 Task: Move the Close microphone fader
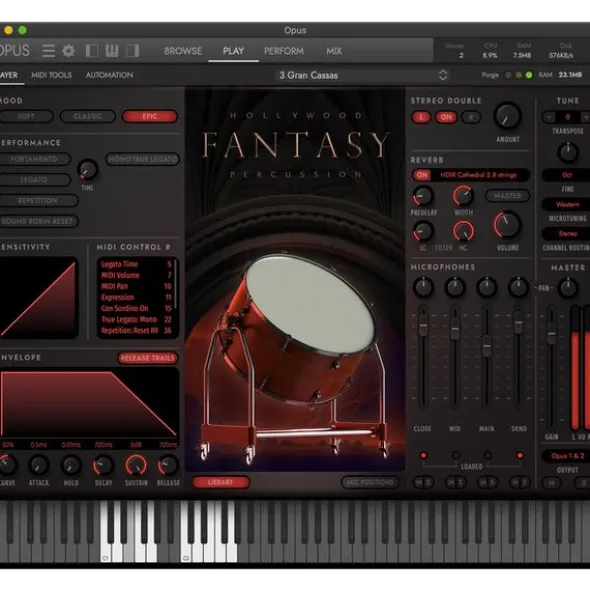423,326
